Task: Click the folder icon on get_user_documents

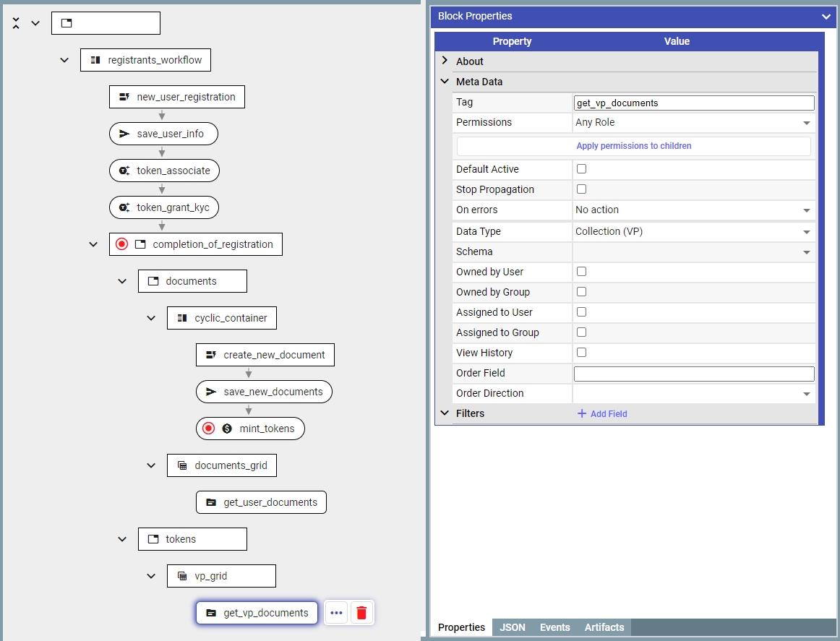Action: pyautogui.click(x=211, y=502)
